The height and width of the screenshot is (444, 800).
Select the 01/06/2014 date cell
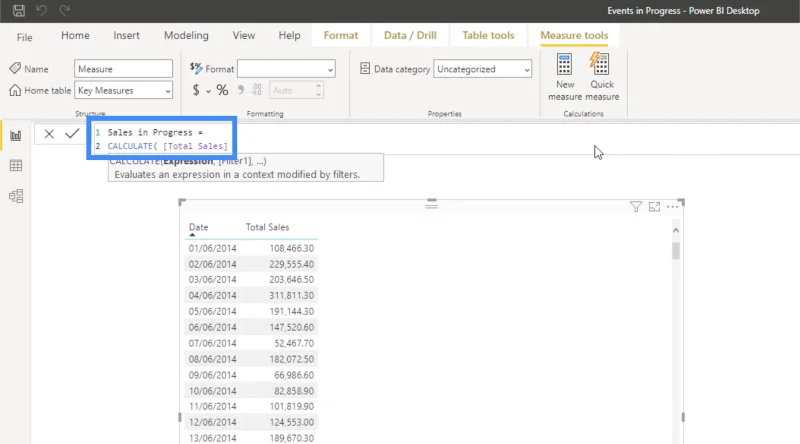tap(212, 248)
